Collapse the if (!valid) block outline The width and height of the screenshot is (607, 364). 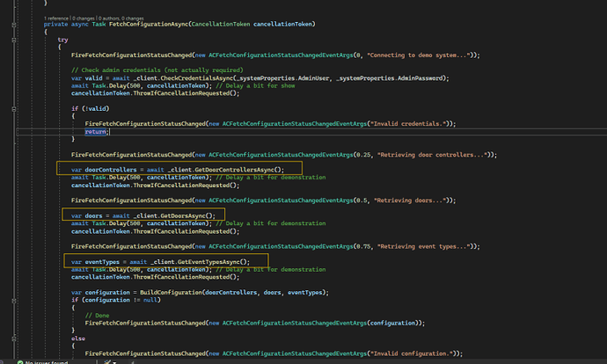click(14, 109)
